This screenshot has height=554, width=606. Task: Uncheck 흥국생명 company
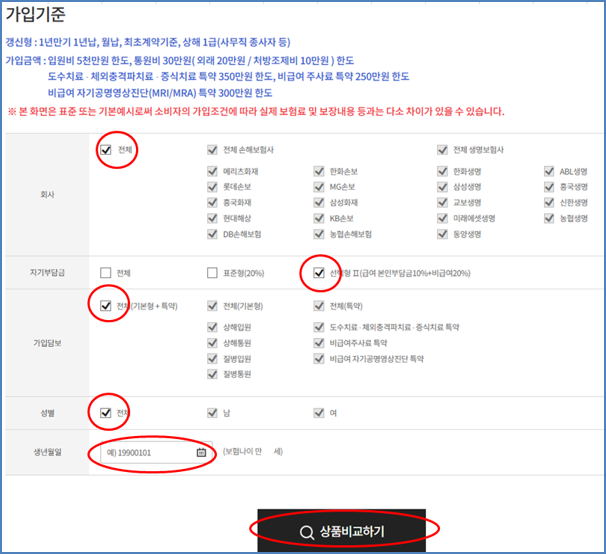click(x=549, y=187)
